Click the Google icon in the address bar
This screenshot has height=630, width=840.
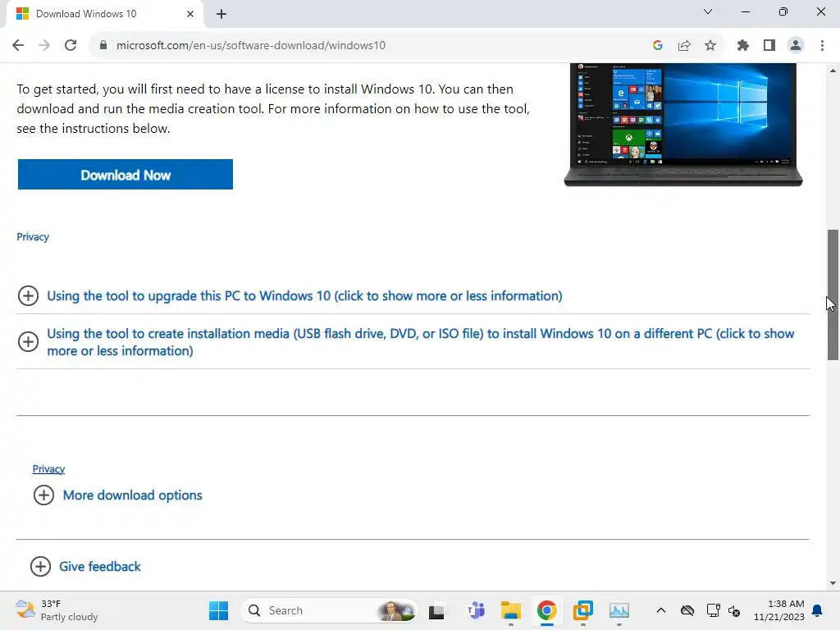[x=658, y=45]
